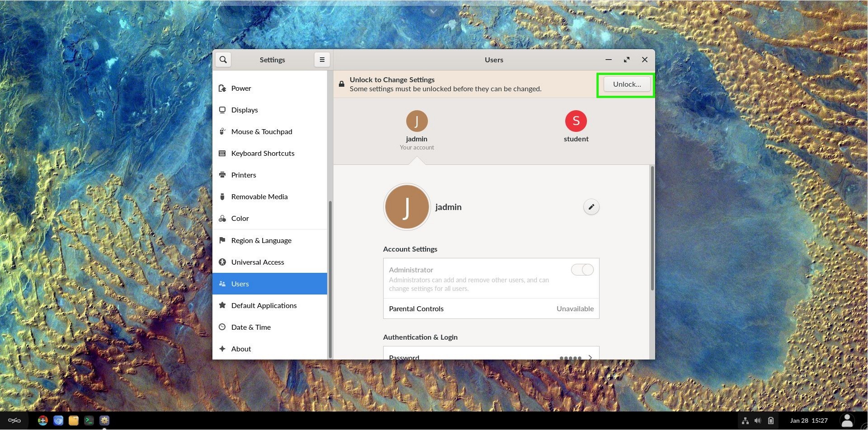
Task: Click the 'Authentication & Login' heading
Action: [x=420, y=337]
